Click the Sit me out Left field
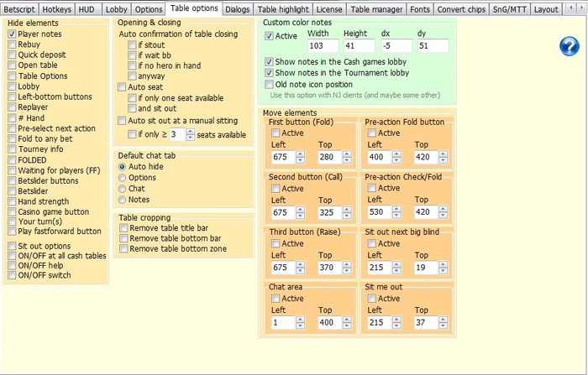 coord(381,322)
